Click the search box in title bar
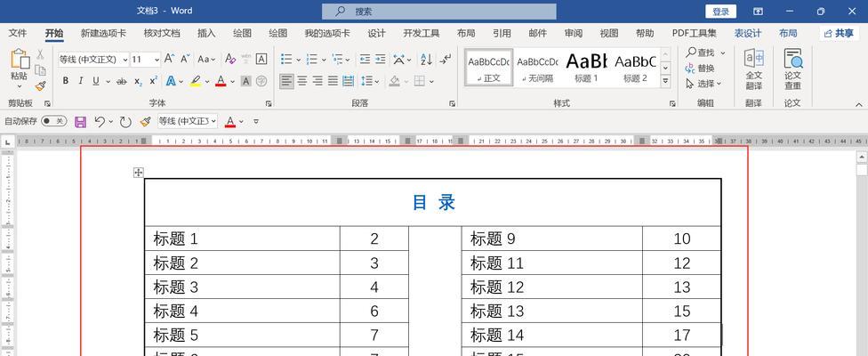This screenshot has width=868, height=356. click(439, 11)
